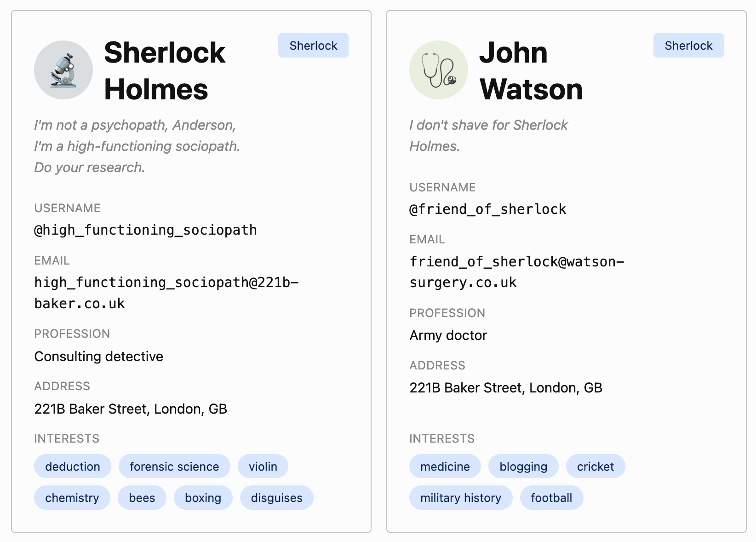756x542 pixels.
Task: Click the email high_functioning_sociopath@221b-baker.co.uk
Action: point(166,293)
